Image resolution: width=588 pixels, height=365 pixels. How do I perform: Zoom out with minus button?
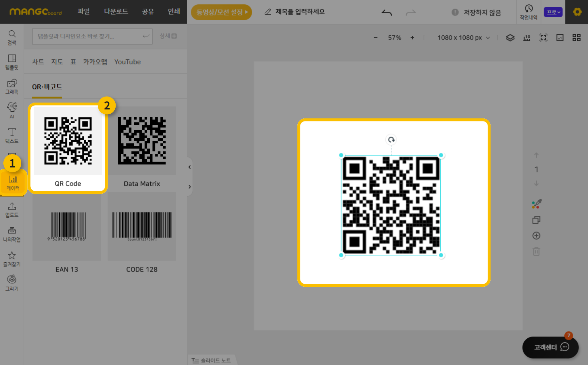(376, 38)
